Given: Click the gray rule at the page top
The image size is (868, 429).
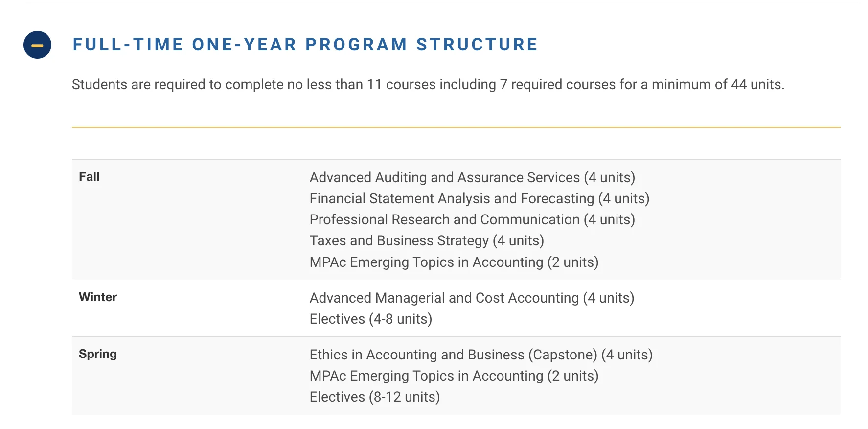Looking at the screenshot, I should click(x=440, y=3).
